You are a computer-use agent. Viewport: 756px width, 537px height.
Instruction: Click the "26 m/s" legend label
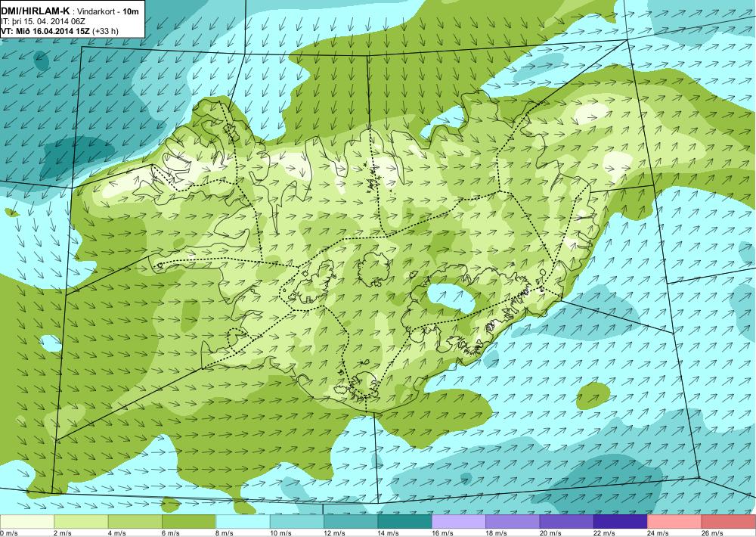click(x=712, y=533)
